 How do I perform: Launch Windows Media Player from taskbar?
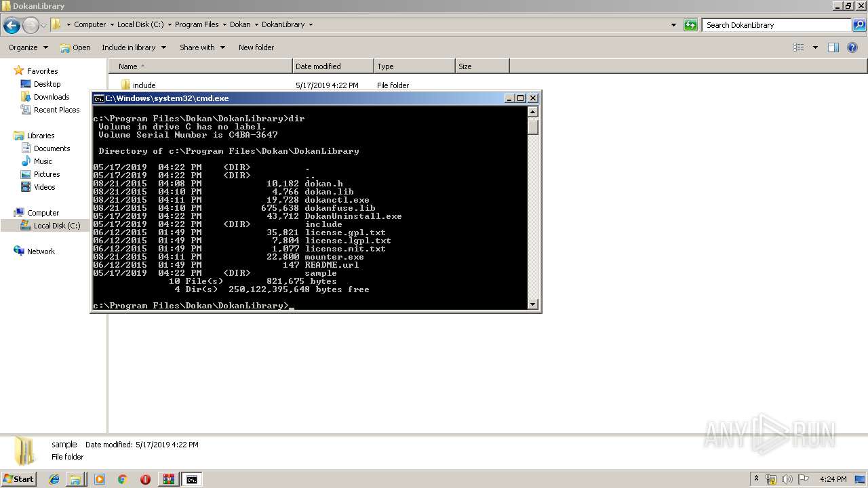tap(100, 479)
